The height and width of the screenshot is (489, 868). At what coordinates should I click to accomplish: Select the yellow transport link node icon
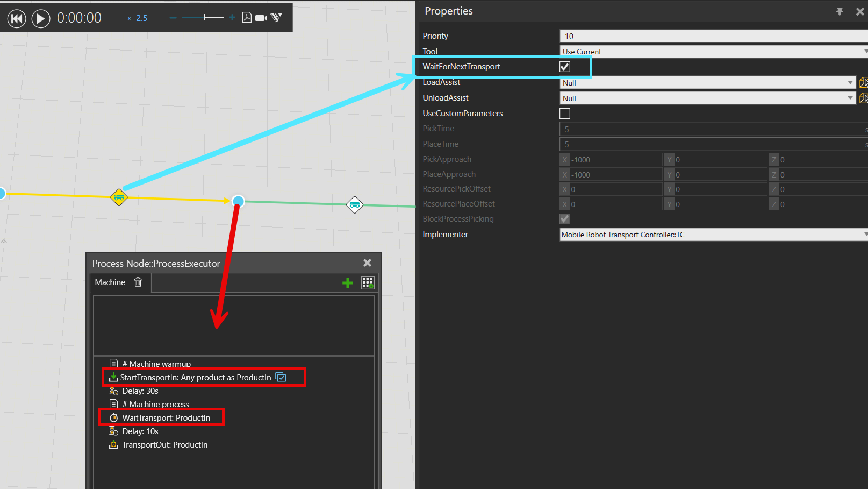pos(119,197)
